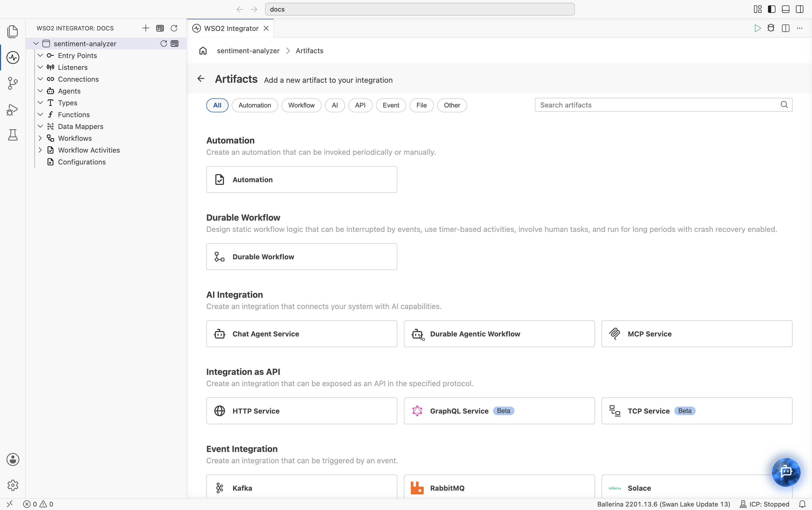Select the Workflow filter chip
Image resolution: width=812 pixels, height=510 pixels.
tap(301, 105)
